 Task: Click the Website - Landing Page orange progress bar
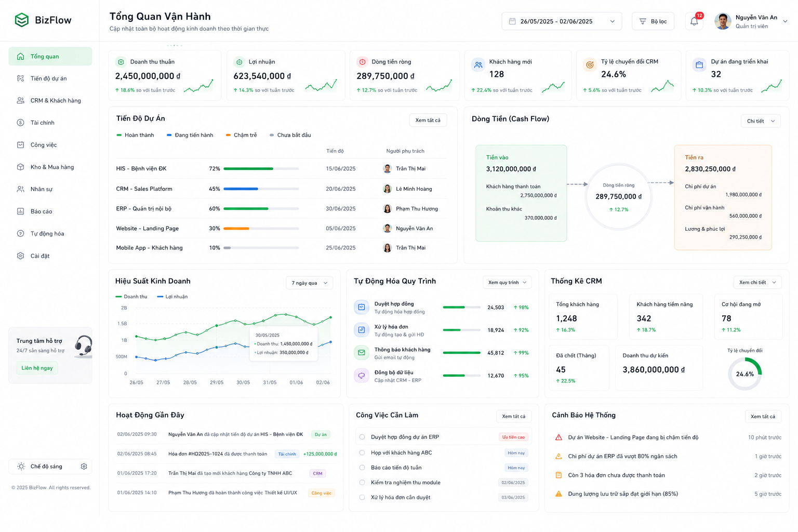(261, 229)
